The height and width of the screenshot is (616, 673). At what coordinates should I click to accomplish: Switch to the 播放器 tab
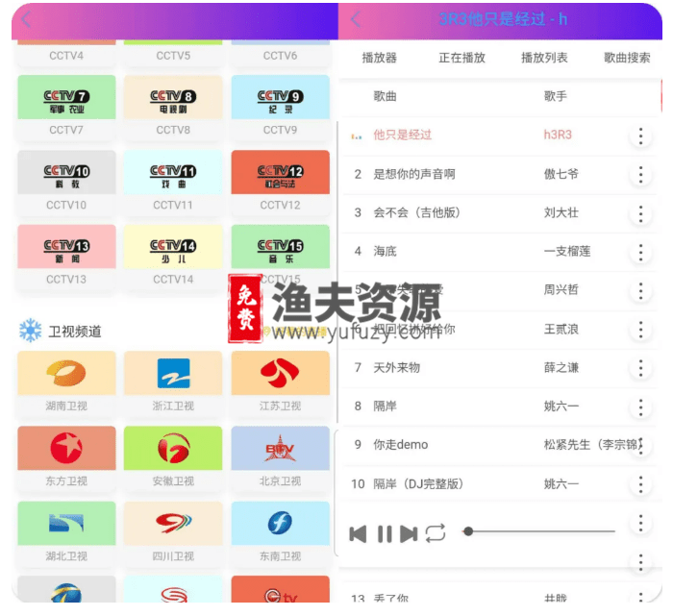[x=380, y=58]
